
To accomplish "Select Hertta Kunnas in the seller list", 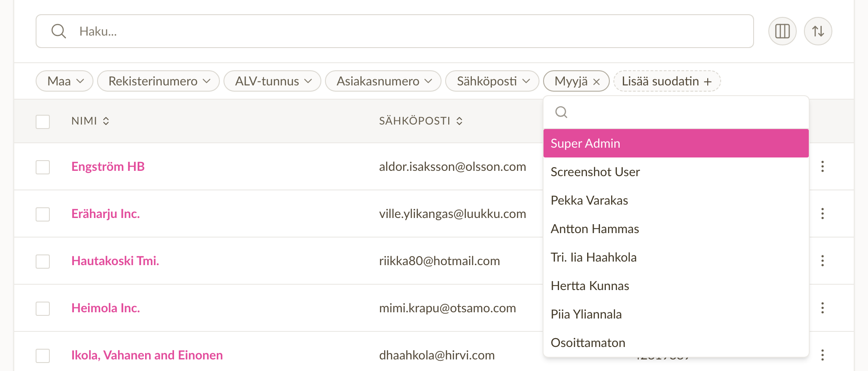I will pos(676,286).
